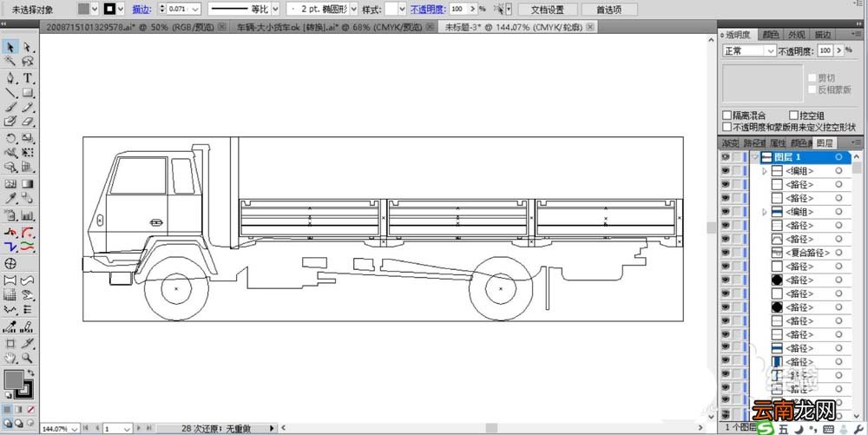This screenshot has height=435, width=868.
Task: Select the Mesh tool
Action: [x=10, y=184]
